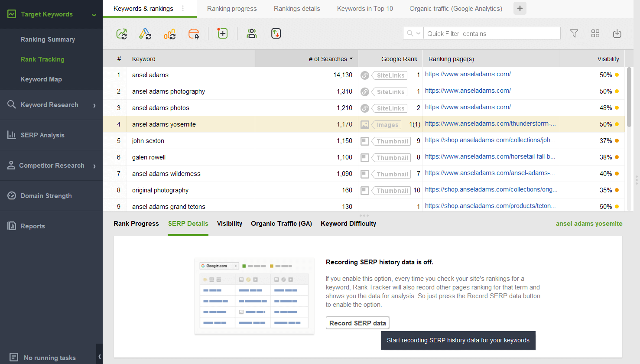Click the link icon in ansel adams photography row

point(365,92)
